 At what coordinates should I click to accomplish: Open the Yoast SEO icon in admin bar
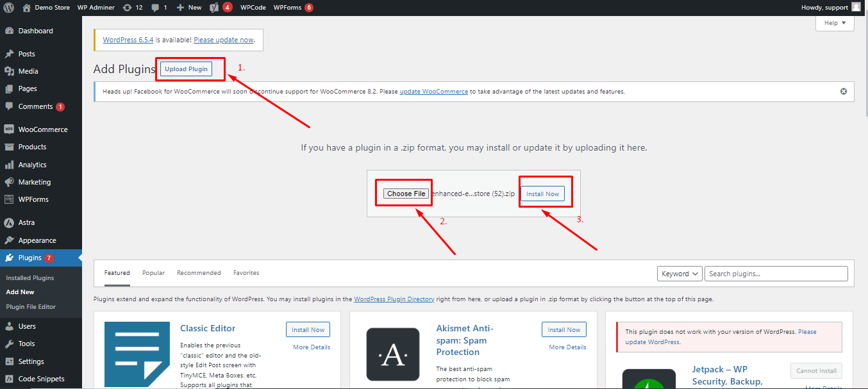pos(215,8)
